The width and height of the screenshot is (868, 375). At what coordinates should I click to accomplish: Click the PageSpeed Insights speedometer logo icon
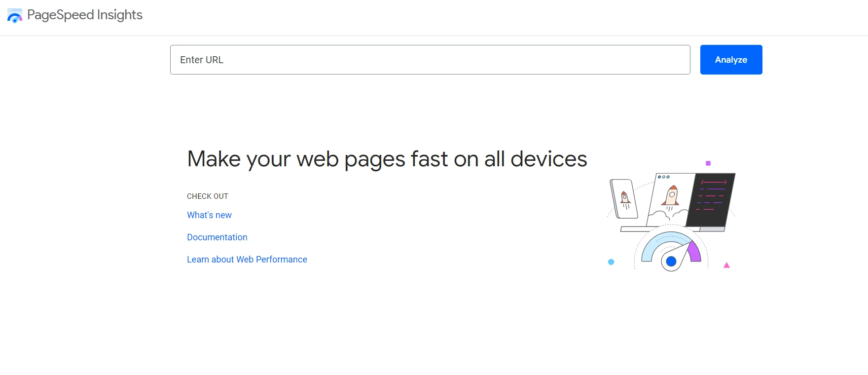pyautogui.click(x=15, y=16)
